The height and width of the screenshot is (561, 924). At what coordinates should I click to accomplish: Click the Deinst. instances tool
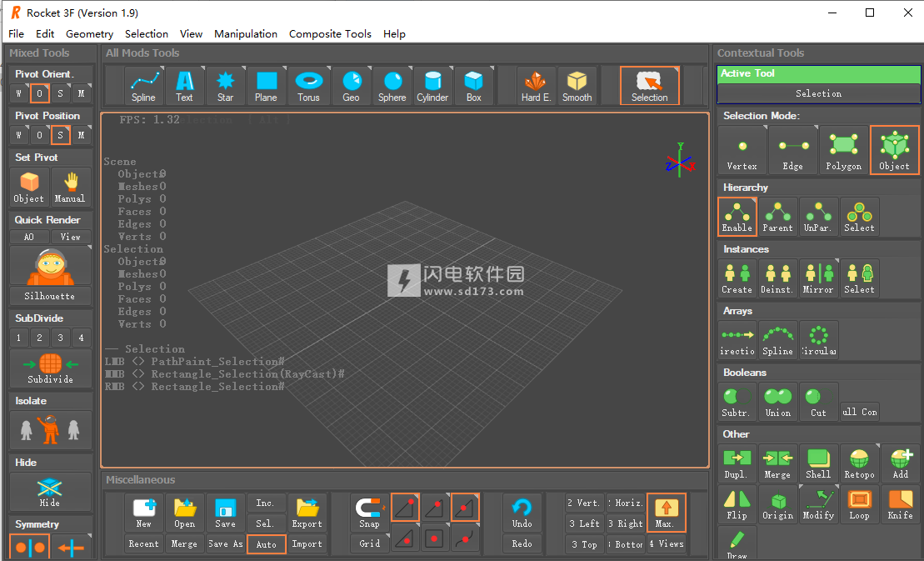coord(778,278)
